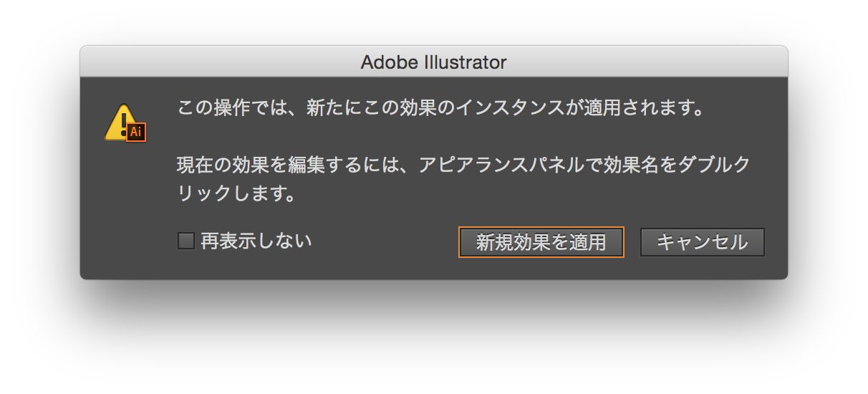Click the message line starting 現在の効果を編集

[x=463, y=165]
